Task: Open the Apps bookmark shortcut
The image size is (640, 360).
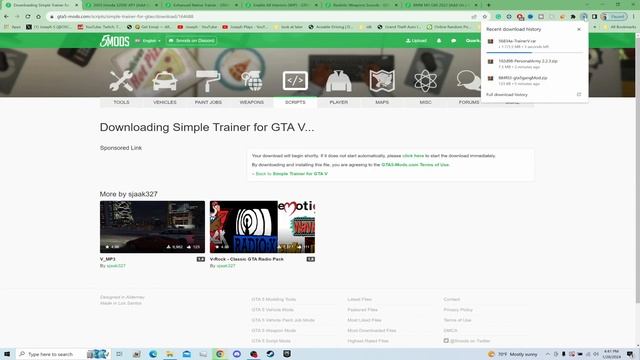Action: tap(13, 27)
